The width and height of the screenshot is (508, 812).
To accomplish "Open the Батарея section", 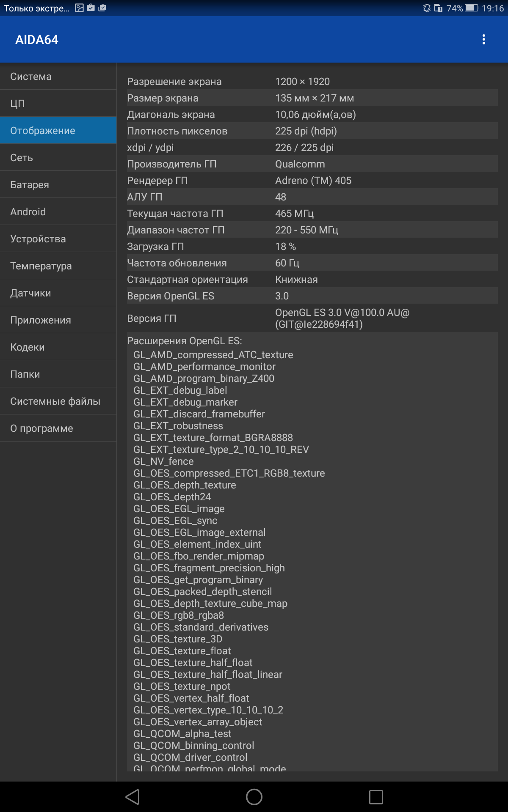I will (x=58, y=185).
